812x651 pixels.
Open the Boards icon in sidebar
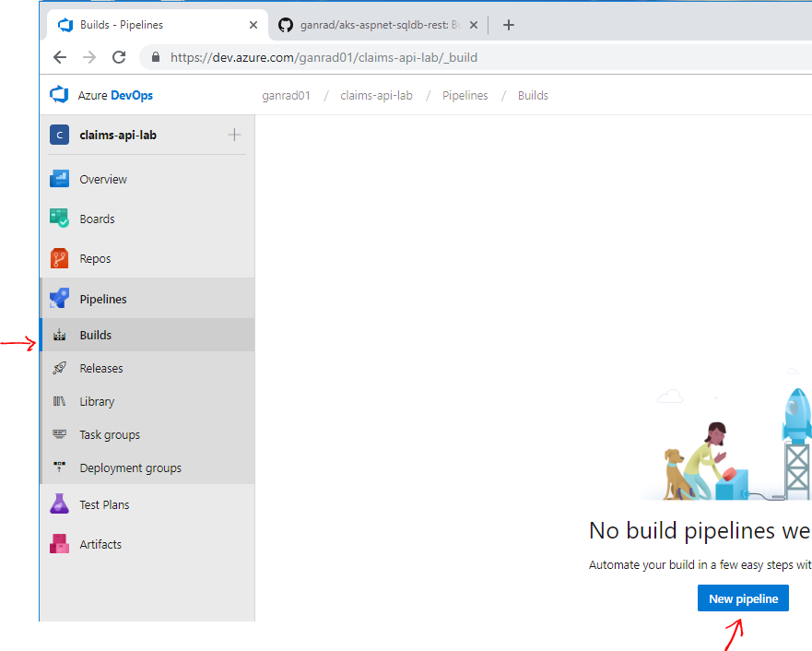point(59,218)
